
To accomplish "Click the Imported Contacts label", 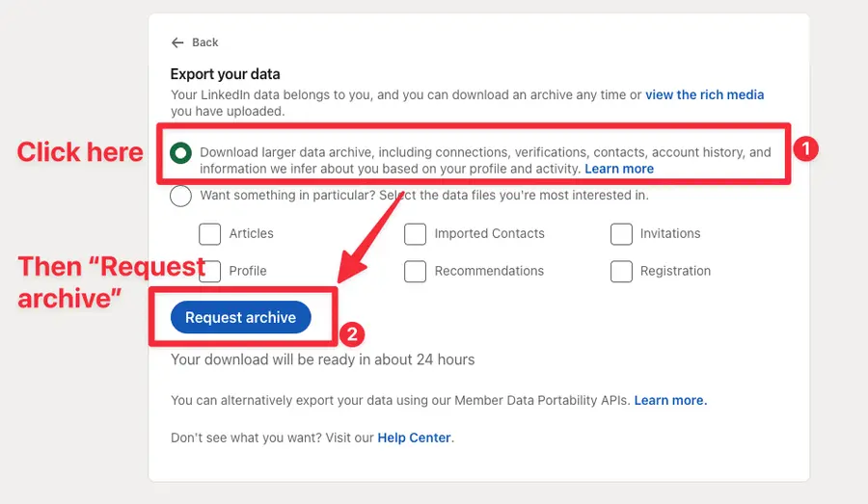I will (x=489, y=233).
